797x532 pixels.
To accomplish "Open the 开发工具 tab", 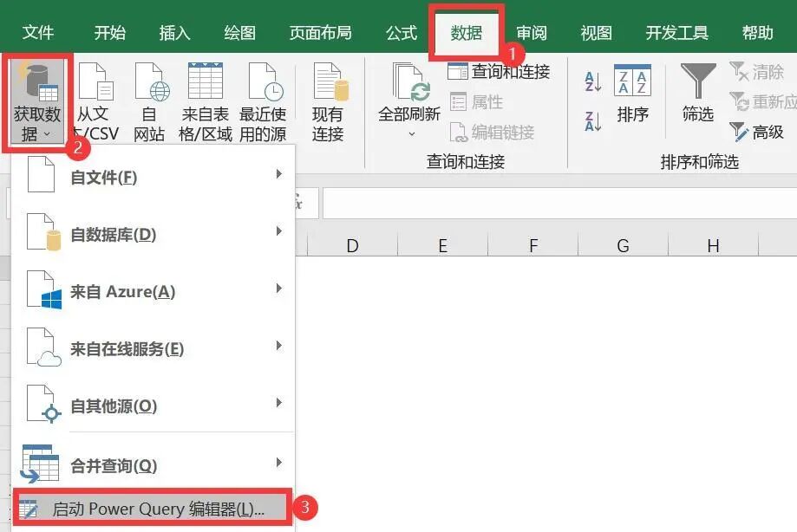I will coord(677,33).
